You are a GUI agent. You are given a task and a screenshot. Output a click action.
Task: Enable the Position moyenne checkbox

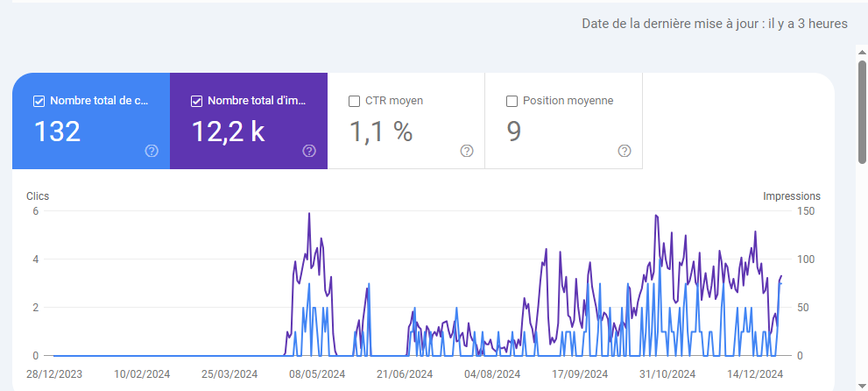pyautogui.click(x=512, y=101)
